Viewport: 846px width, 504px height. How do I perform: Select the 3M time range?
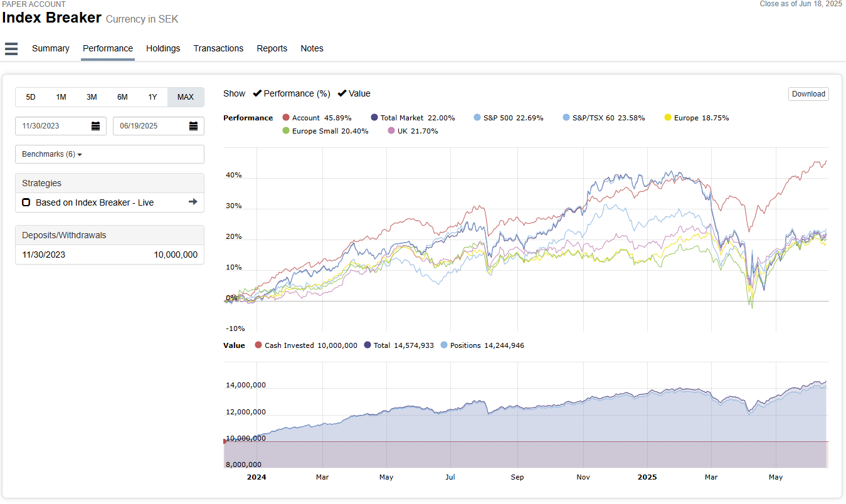[92, 97]
